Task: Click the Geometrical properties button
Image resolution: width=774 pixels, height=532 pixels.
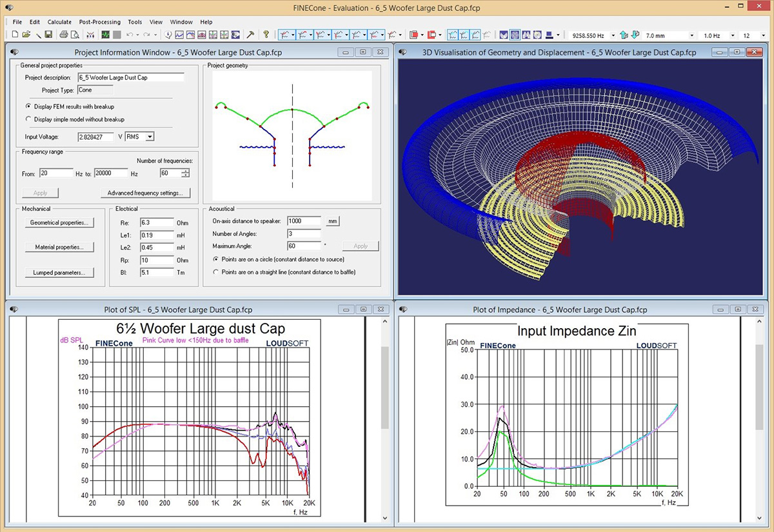Action: pos(59,222)
